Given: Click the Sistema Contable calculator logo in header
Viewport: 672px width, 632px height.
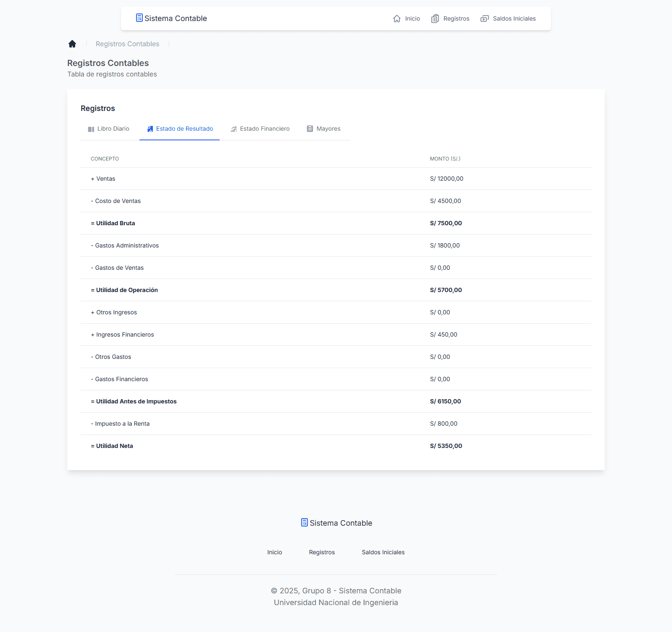Looking at the screenshot, I should 139,18.
